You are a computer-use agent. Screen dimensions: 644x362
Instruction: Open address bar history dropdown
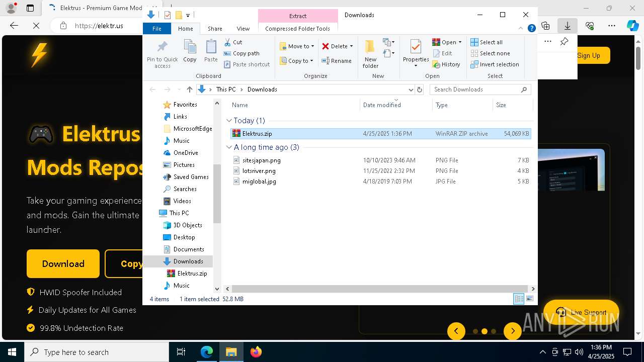click(x=411, y=89)
